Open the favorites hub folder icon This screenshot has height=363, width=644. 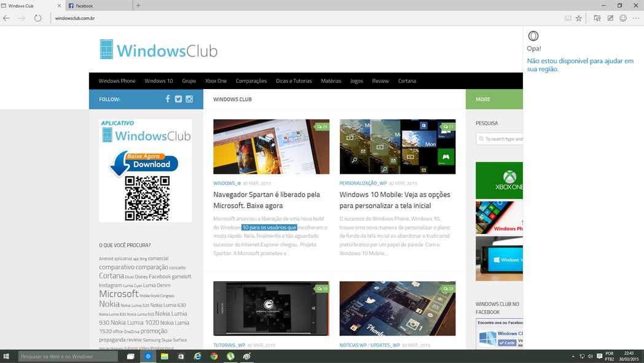click(597, 18)
